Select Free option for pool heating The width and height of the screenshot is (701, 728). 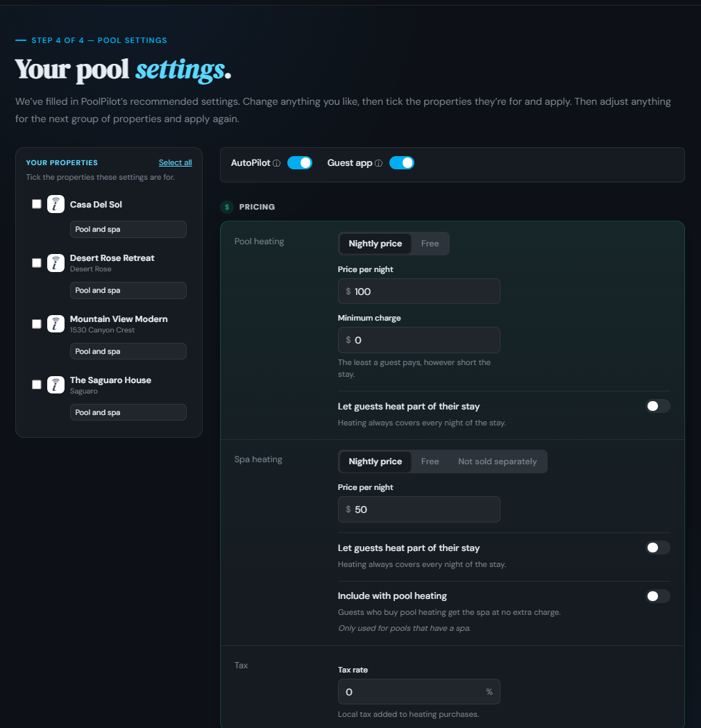pyautogui.click(x=430, y=244)
